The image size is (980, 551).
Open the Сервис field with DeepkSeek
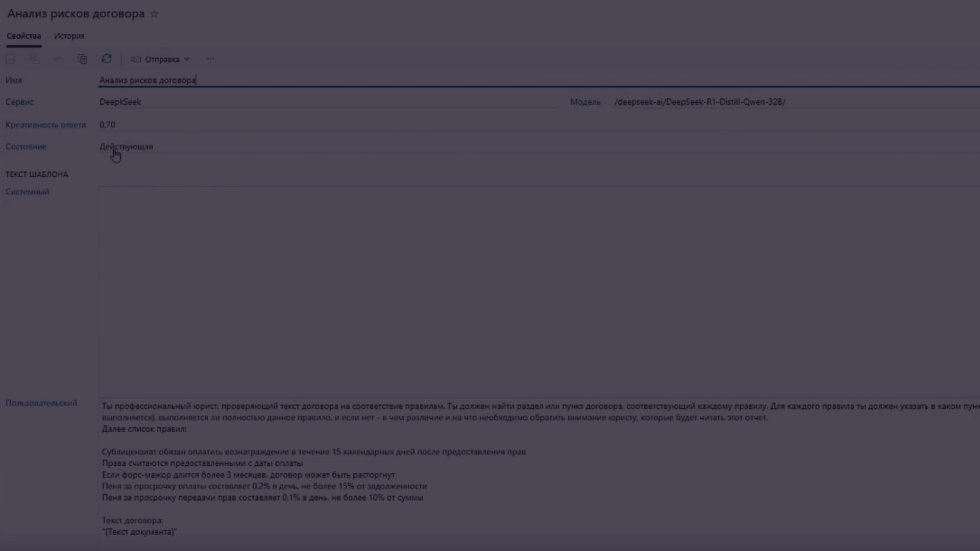point(327,102)
